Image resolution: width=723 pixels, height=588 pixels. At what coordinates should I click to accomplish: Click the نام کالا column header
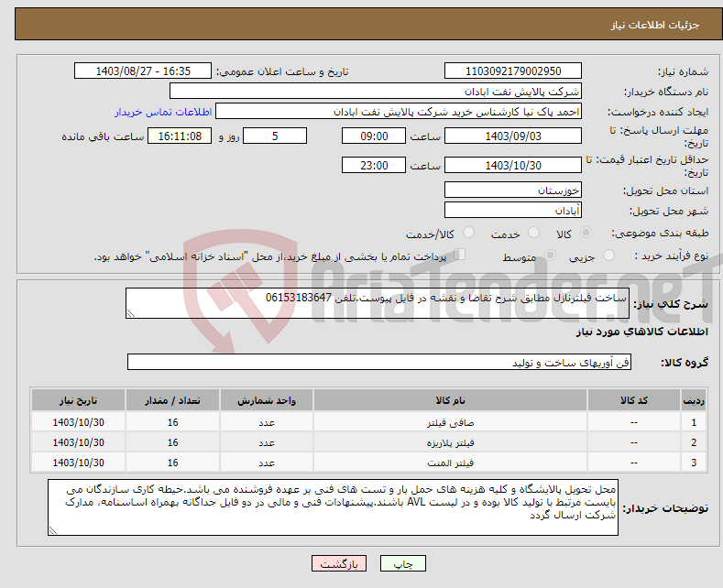click(x=450, y=400)
